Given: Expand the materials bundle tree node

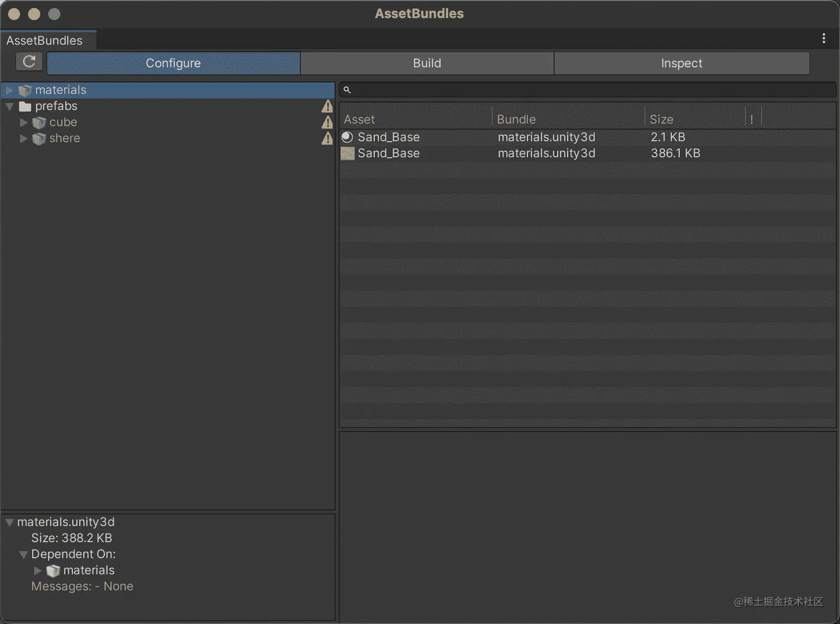Looking at the screenshot, I should [x=9, y=90].
